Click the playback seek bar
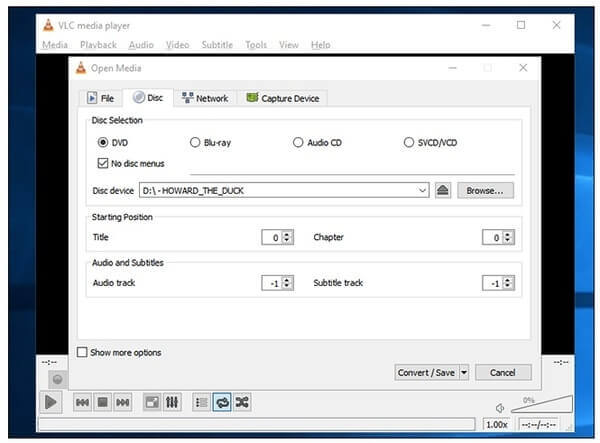Viewport: 600px width, 443px height. pyautogui.click(x=257, y=424)
